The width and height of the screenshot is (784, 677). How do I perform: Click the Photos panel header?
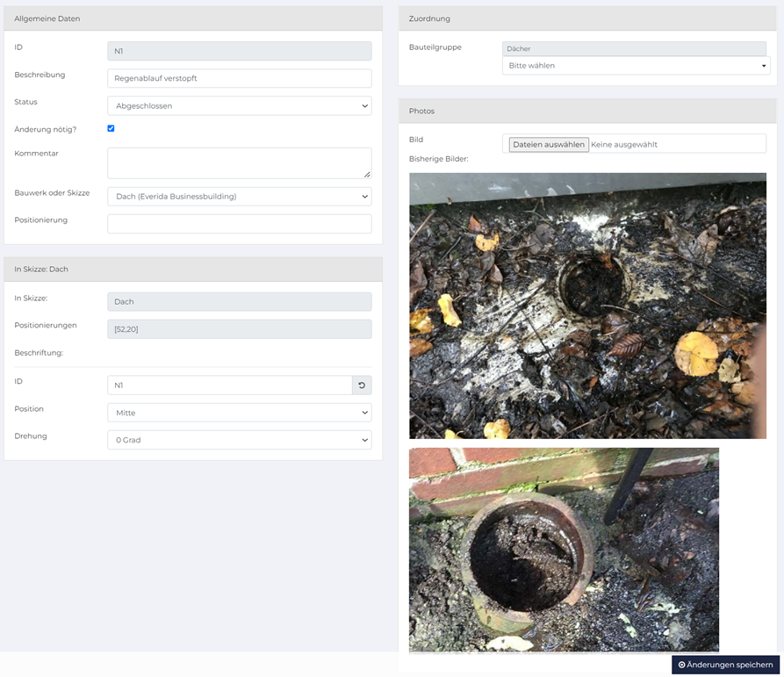pyautogui.click(x=587, y=111)
